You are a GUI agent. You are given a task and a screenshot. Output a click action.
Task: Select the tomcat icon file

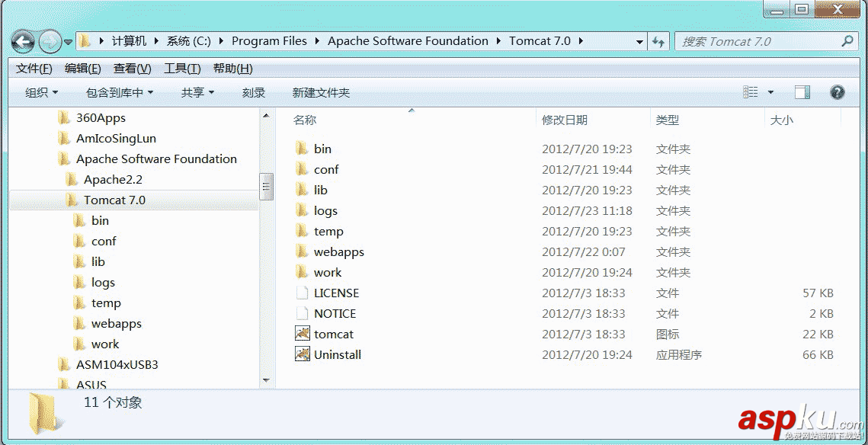tap(302, 334)
